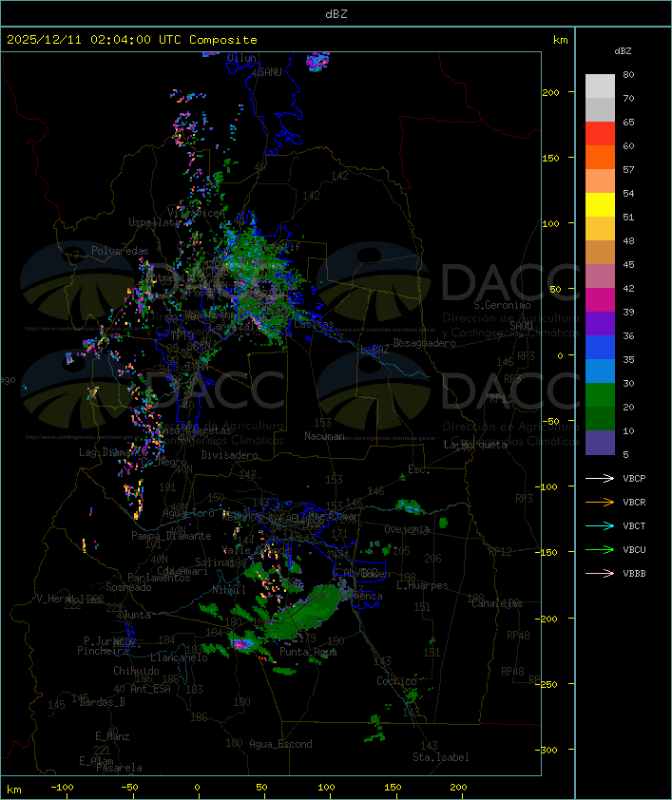Image resolution: width=672 pixels, height=800 pixels.
Task: Pick the purple 36–39 dBZ swatch
Action: point(600,323)
